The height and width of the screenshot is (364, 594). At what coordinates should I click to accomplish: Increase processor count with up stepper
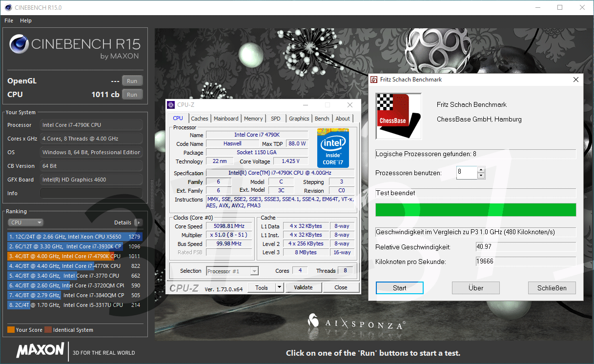[x=481, y=170]
